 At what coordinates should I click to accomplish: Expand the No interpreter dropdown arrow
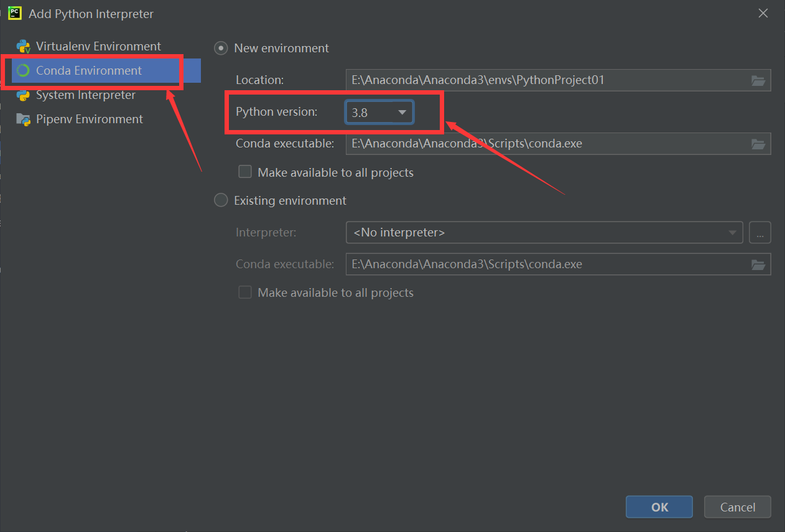click(732, 233)
